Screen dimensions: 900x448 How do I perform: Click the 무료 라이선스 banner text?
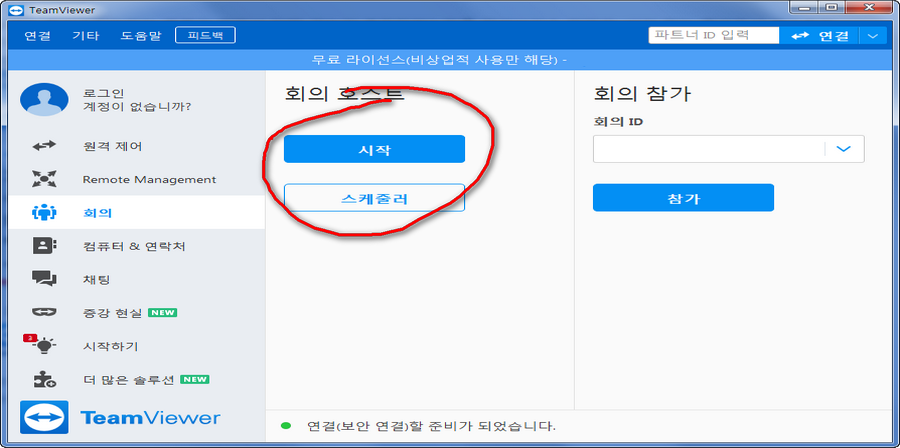tap(440, 60)
